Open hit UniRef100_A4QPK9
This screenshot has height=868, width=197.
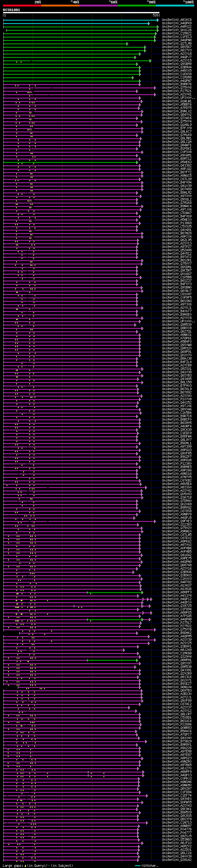[x=176, y=23]
